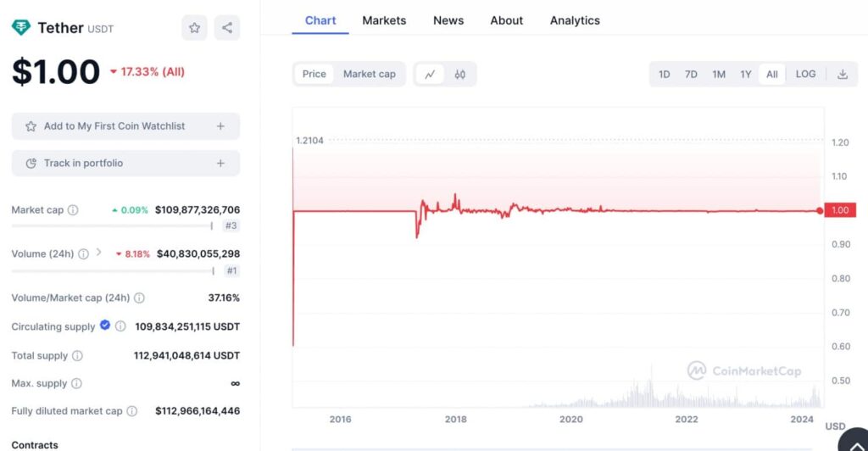The height and width of the screenshot is (451, 868).
Task: Expand the Volume (24h) chevron arrow
Action: tap(98, 253)
